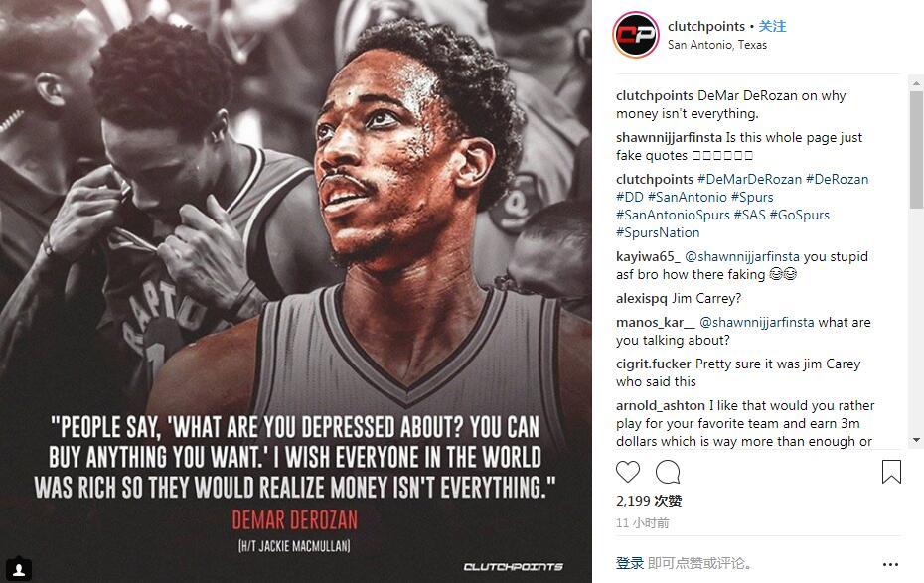
Task: Save post with bookmark icon
Action: (x=891, y=472)
